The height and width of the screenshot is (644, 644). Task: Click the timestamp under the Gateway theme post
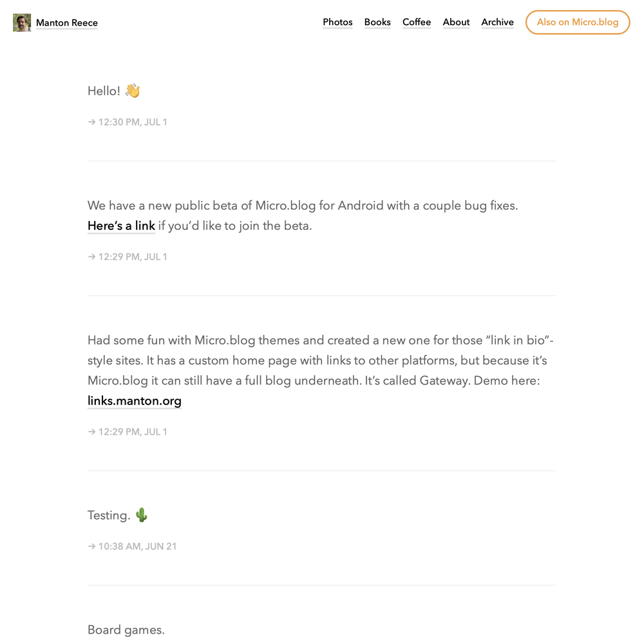click(x=133, y=432)
